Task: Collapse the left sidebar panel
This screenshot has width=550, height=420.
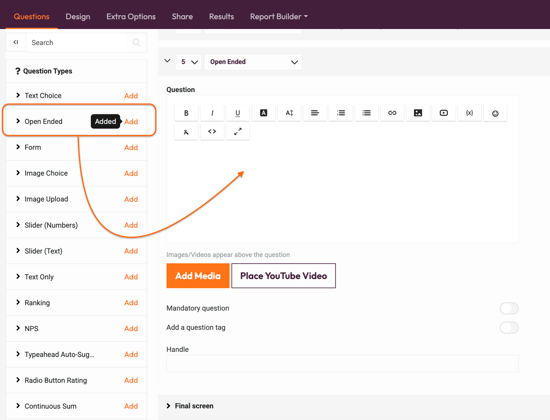Action: pos(16,42)
